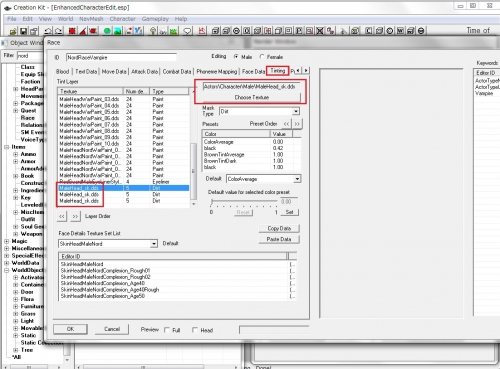The width and height of the screenshot is (500, 369).
Task: Open the landscape editing picture icon
Action: click(x=118, y=31)
